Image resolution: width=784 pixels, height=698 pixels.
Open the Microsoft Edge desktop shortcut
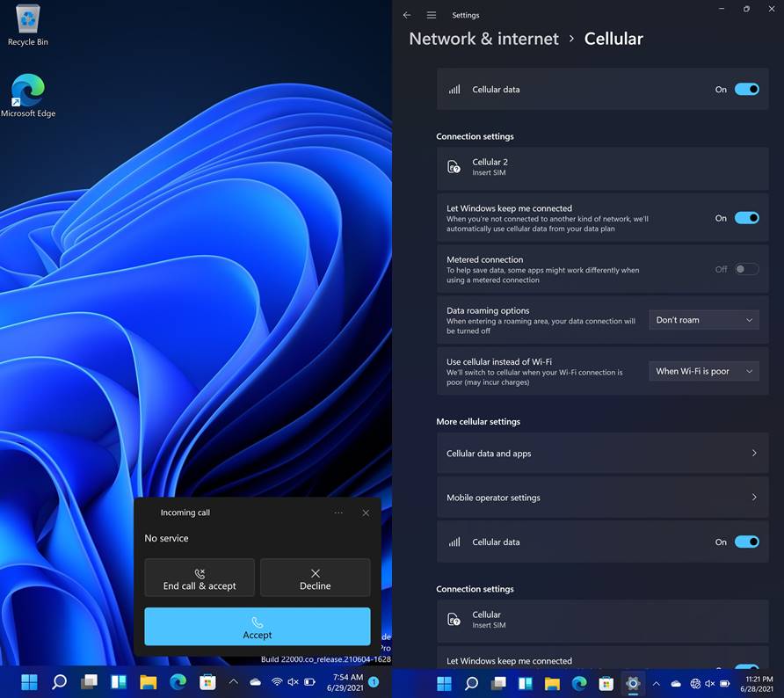coord(28,96)
